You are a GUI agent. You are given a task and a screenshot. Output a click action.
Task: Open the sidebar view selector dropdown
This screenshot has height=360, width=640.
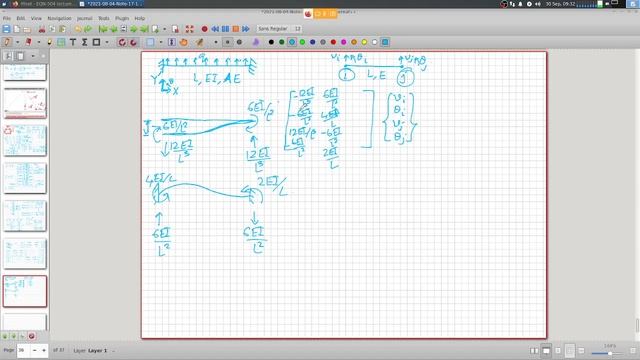click(33, 56)
